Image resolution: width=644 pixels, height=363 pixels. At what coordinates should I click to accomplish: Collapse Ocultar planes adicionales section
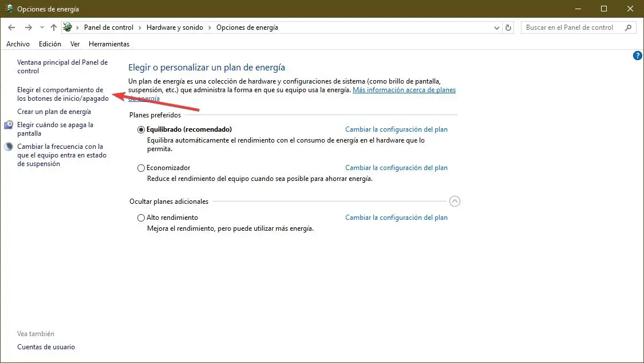pyautogui.click(x=455, y=201)
